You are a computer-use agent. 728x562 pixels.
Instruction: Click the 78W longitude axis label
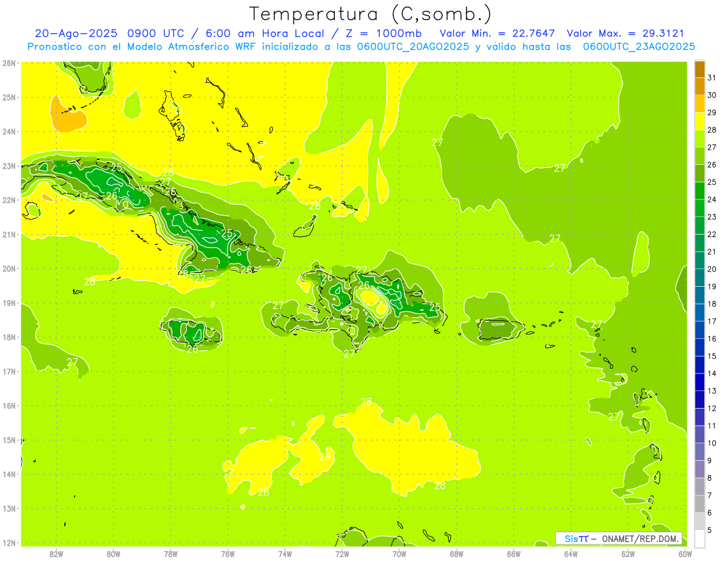pos(170,554)
